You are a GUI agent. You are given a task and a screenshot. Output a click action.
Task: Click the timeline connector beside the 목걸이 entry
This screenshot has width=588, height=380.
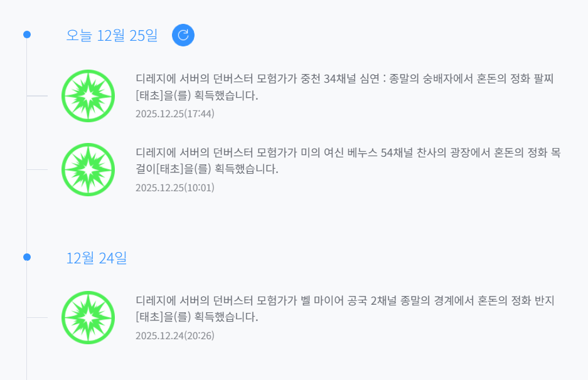[37, 169]
